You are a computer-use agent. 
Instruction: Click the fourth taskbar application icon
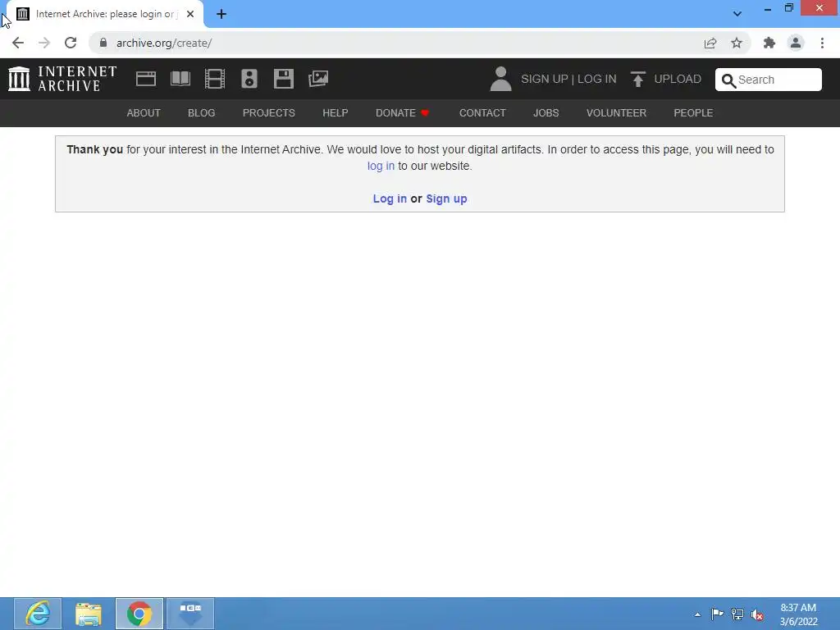(190, 614)
